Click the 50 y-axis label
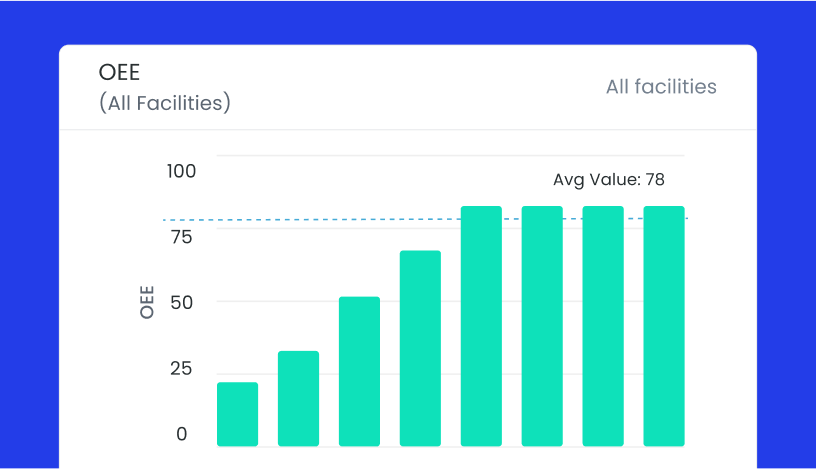 [181, 303]
